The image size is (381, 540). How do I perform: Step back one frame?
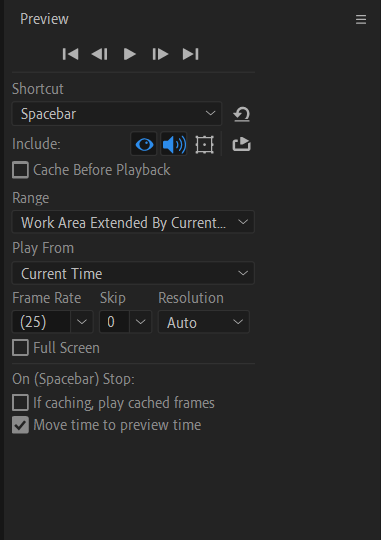pyautogui.click(x=100, y=54)
